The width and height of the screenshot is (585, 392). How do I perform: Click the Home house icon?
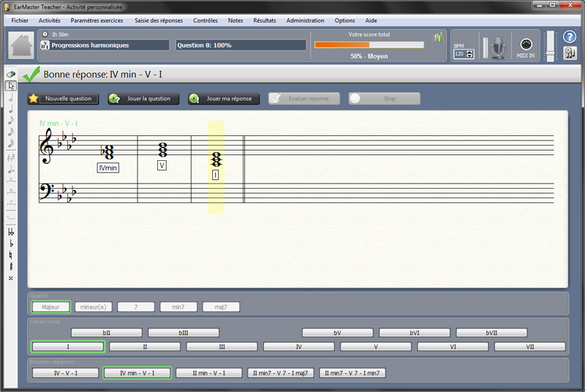[21, 45]
